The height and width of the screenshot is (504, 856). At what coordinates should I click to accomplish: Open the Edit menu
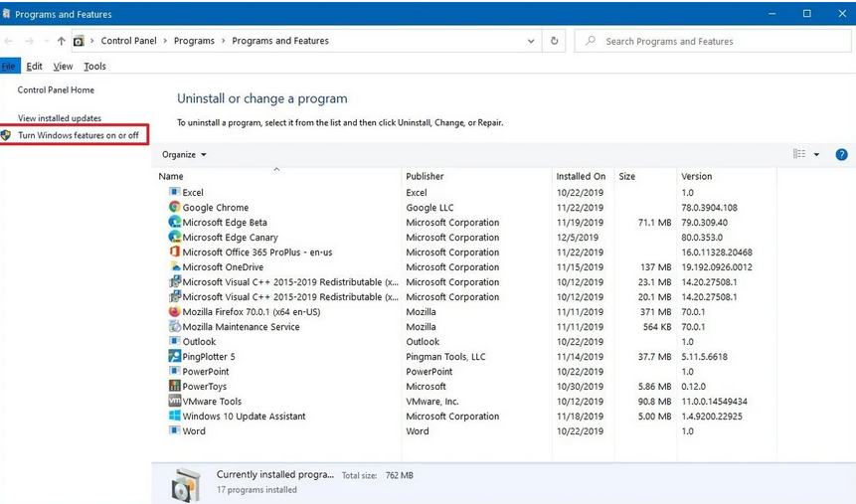click(34, 66)
